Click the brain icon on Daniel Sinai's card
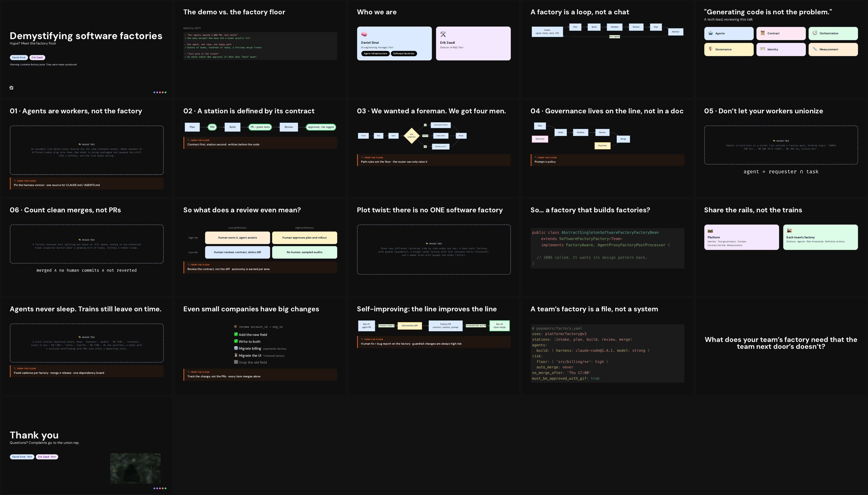 coord(364,34)
